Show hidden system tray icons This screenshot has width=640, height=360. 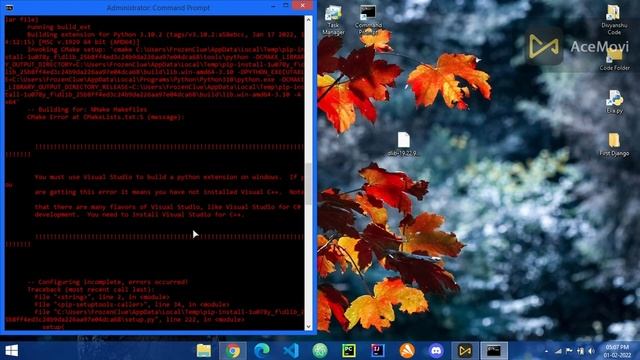(x=546, y=351)
